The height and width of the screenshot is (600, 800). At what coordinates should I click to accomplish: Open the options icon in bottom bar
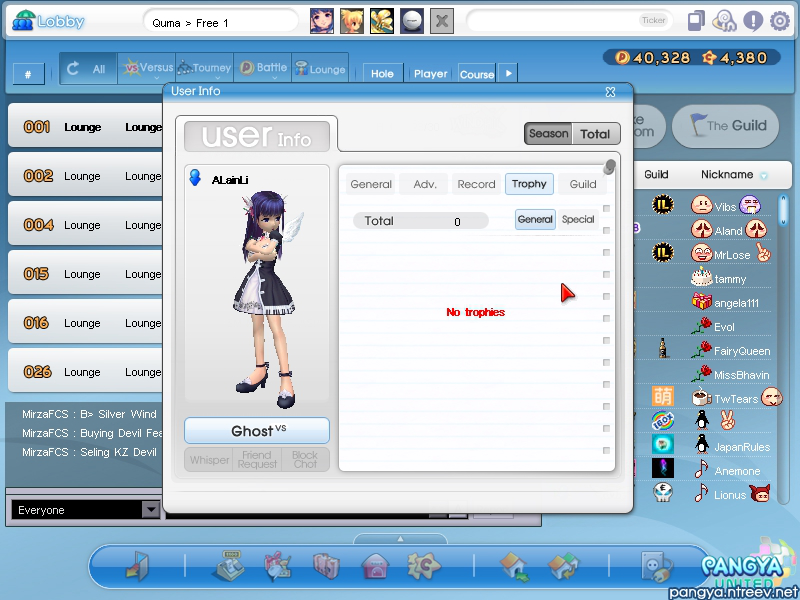(x=655, y=568)
